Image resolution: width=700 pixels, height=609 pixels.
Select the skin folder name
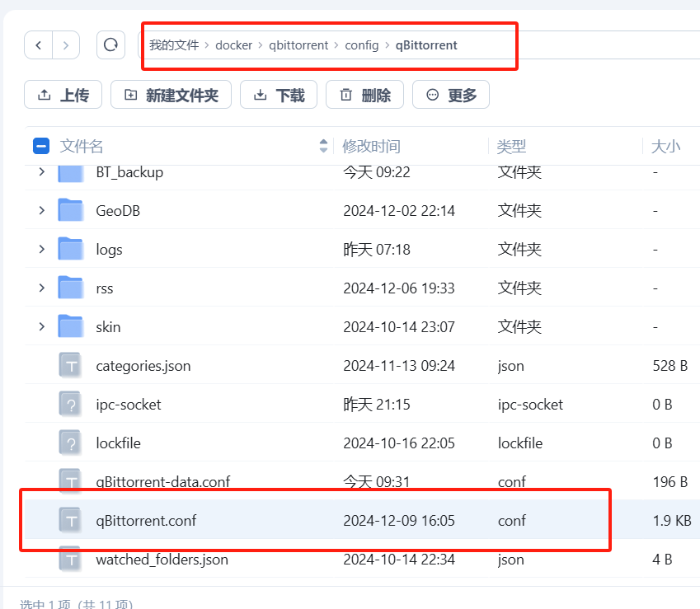(108, 327)
